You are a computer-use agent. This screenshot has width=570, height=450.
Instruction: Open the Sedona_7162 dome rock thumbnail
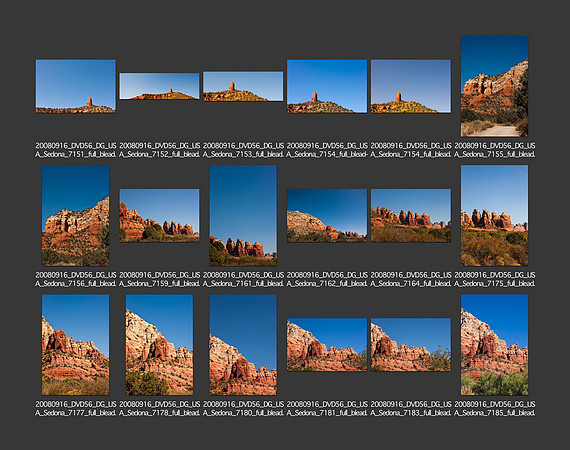tap(327, 215)
